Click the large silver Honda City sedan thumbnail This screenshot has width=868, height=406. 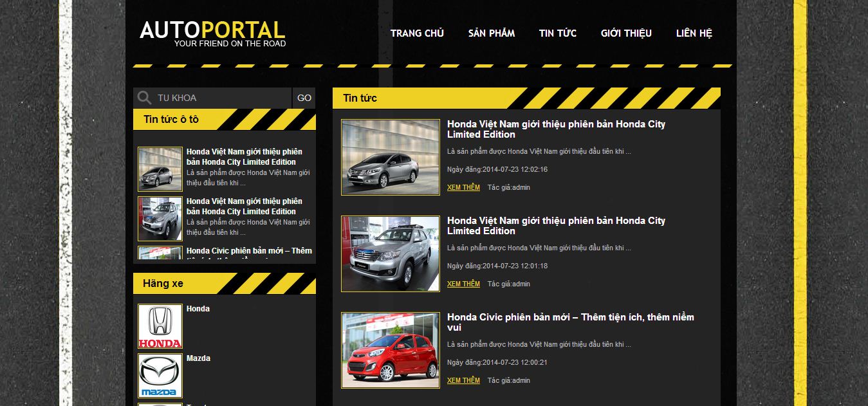pyautogui.click(x=391, y=157)
